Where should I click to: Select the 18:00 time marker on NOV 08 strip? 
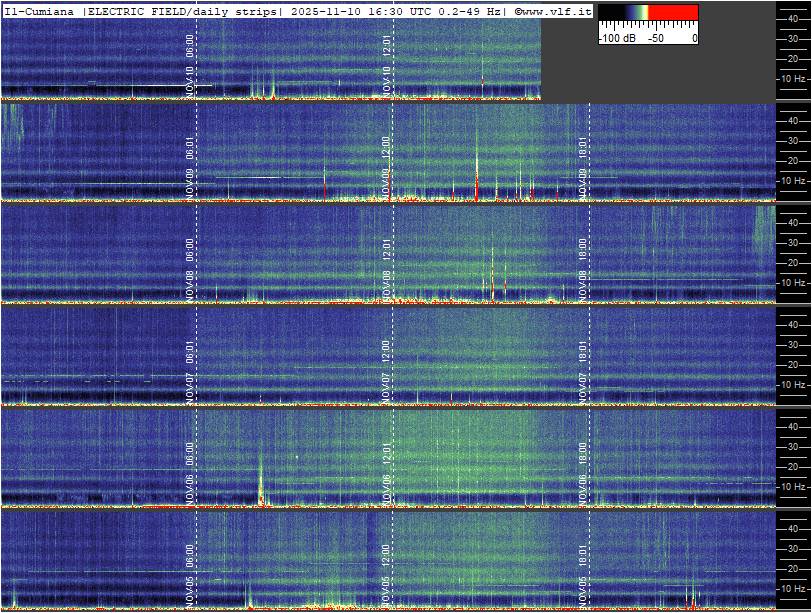coord(583,248)
